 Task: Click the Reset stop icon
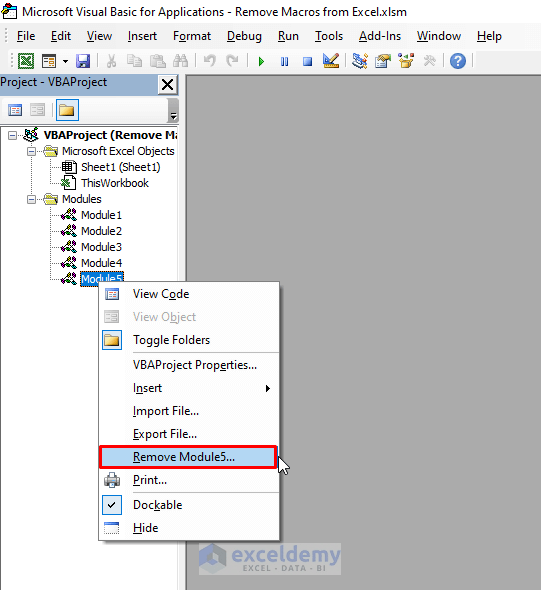click(x=307, y=61)
